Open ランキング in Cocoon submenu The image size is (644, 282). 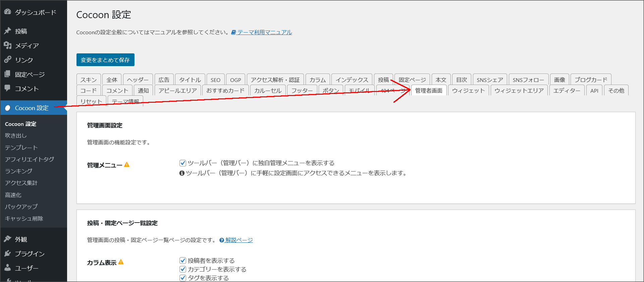(18, 171)
